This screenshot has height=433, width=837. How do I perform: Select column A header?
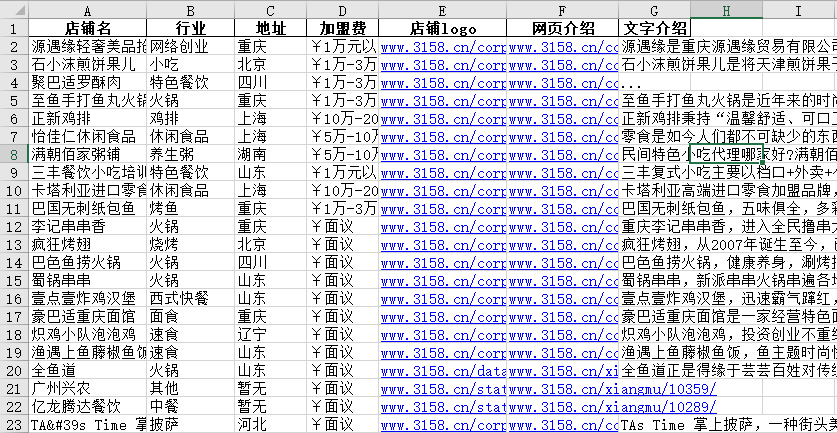88,10
